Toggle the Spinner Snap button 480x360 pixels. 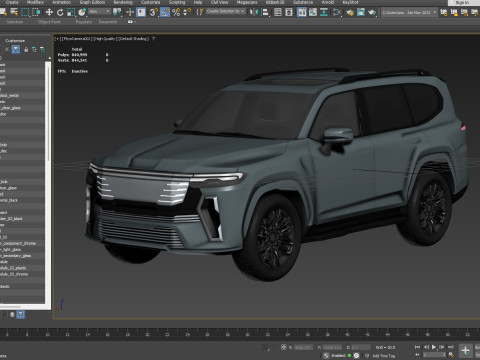tap(187, 13)
